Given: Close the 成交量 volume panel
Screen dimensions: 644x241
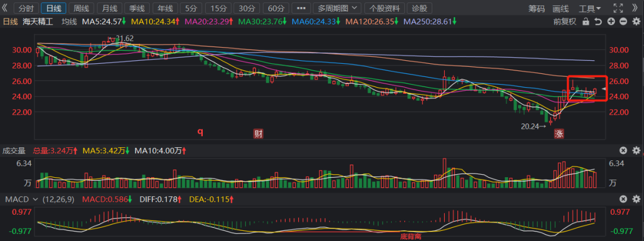Looking at the screenshot, I should click(623, 150).
